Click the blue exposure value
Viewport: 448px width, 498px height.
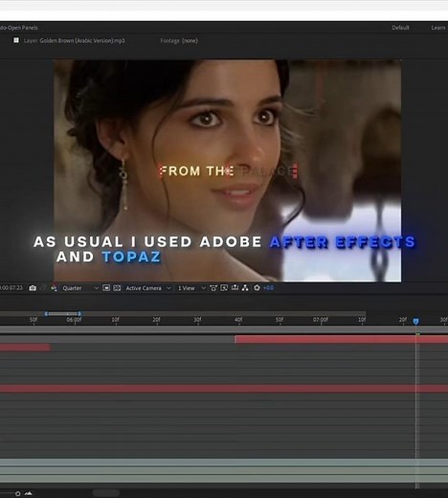click(x=269, y=288)
